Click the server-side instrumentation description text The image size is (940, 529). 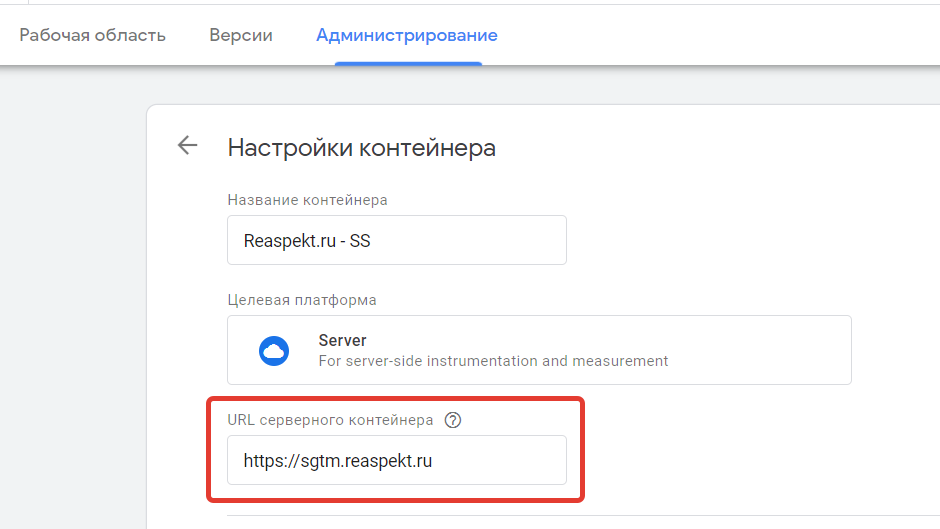[493, 360]
